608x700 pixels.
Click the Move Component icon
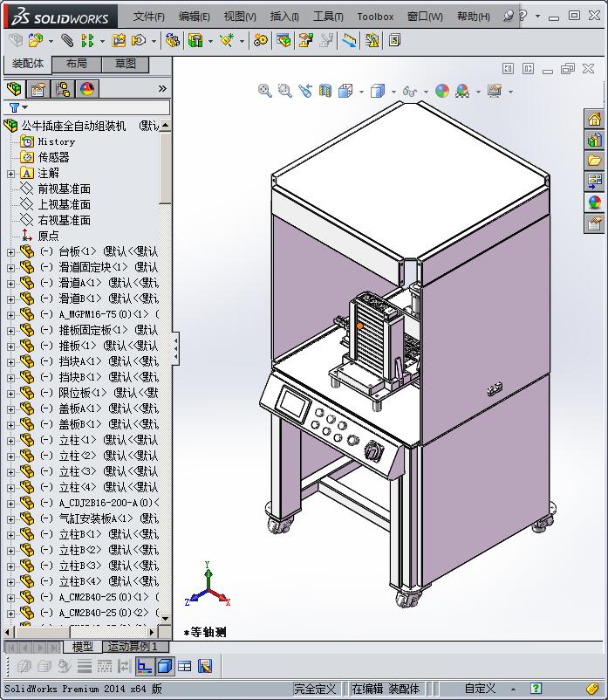(x=139, y=41)
